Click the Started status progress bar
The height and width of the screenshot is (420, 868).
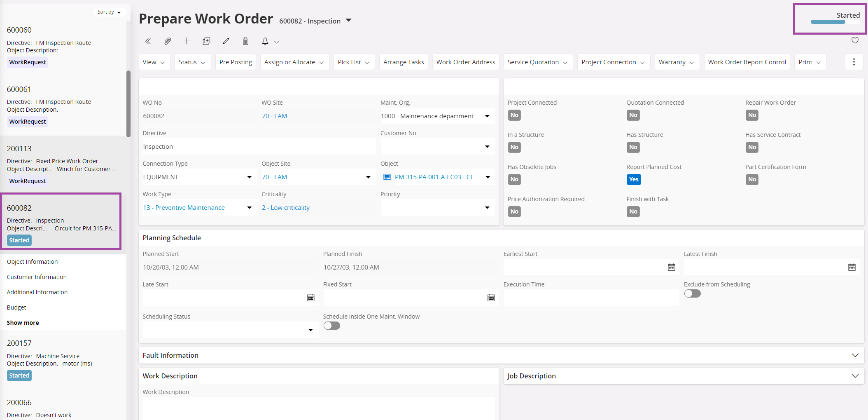[828, 22]
